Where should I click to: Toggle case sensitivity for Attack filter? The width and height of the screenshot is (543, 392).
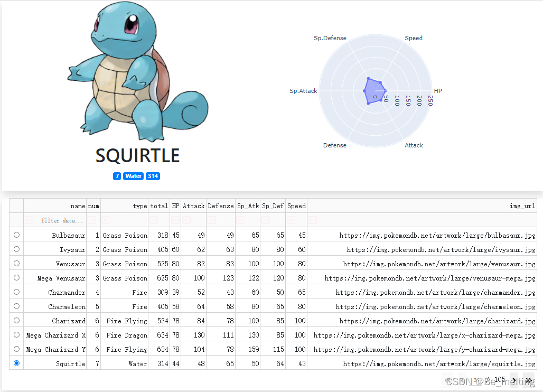pos(186,220)
